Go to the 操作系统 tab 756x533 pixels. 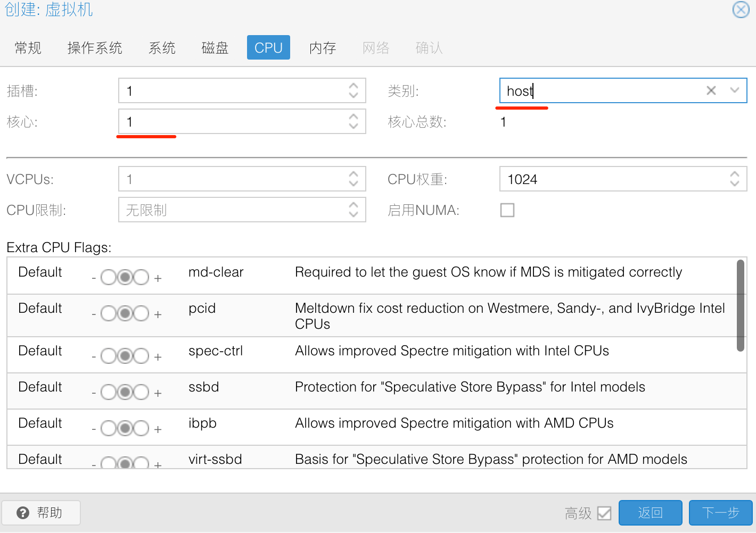95,48
